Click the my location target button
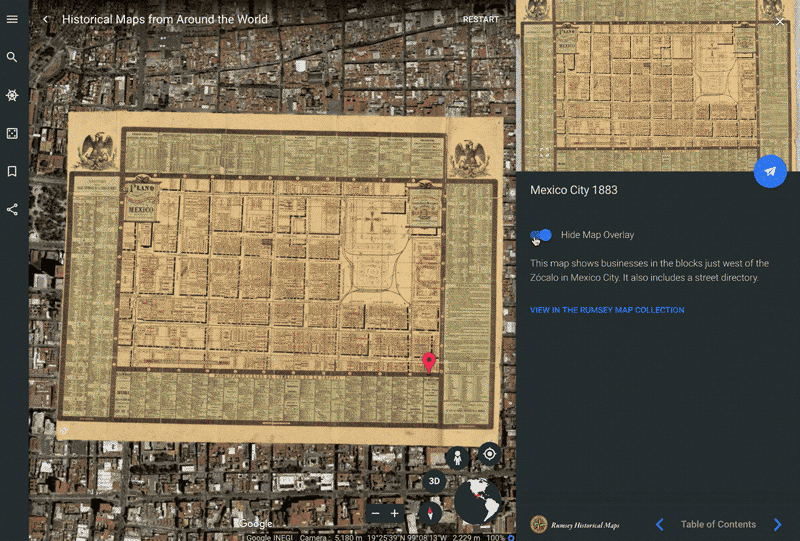This screenshot has width=800, height=541. pos(489,454)
